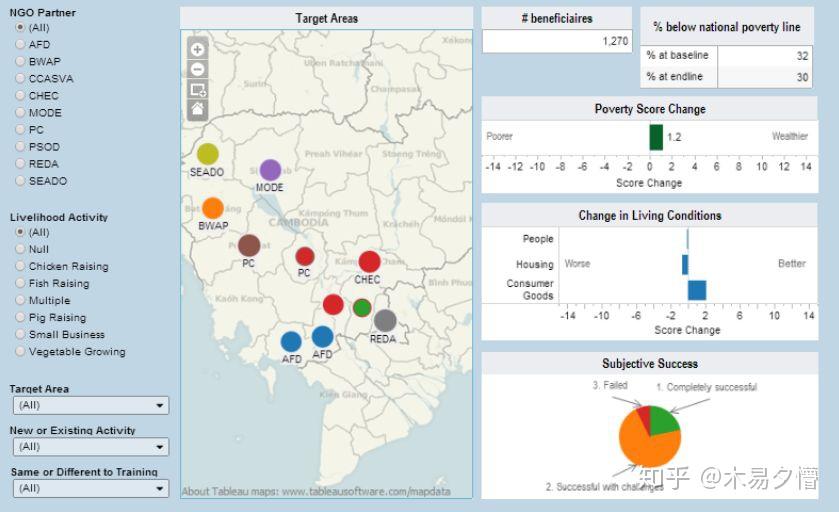839x512 pixels.
Task: Click the Poverty Score Change panel header
Action: 650,109
